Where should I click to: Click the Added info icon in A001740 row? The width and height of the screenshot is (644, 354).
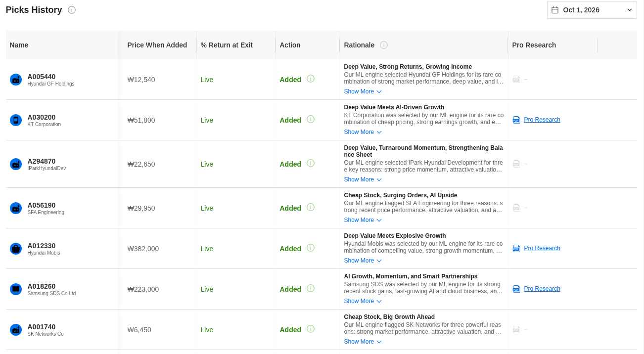tap(311, 329)
